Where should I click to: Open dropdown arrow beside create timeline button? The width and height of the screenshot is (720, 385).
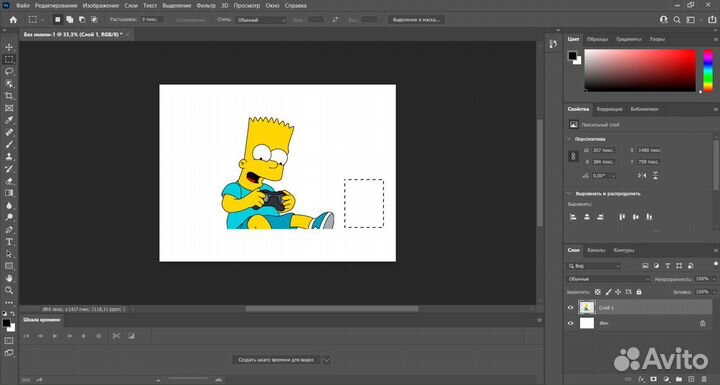click(x=326, y=360)
